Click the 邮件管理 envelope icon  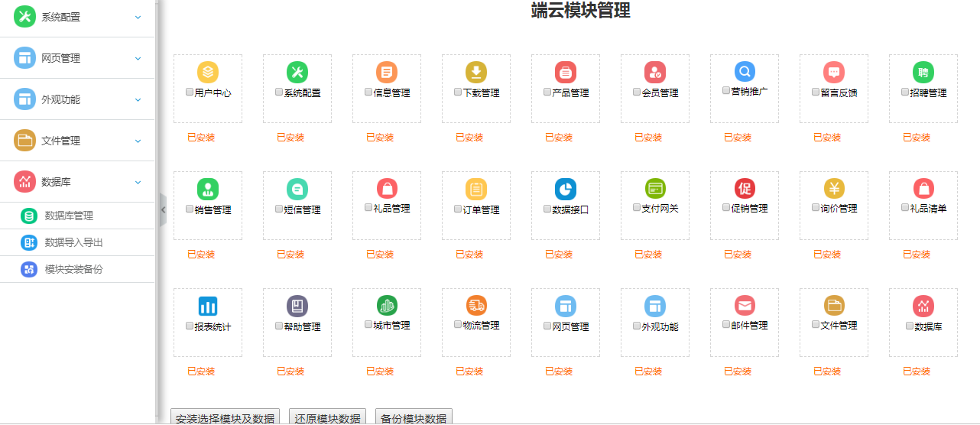(745, 306)
